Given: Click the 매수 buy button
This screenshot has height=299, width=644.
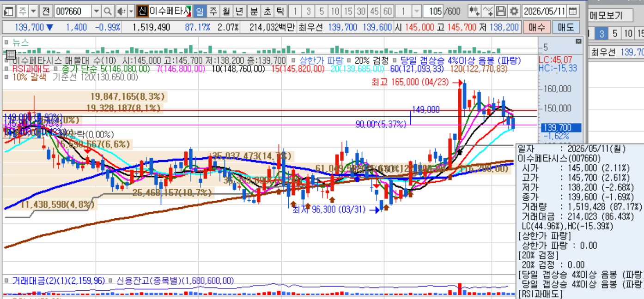Looking at the screenshot, I should (x=537, y=27).
